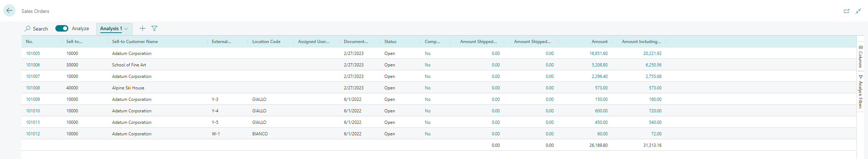Open sales order 101008 link
Screen dimensions: 868x159
tap(33, 88)
